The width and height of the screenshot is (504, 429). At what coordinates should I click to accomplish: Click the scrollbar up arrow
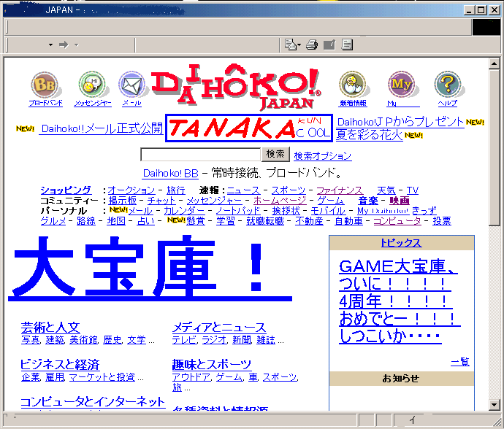[x=494, y=63]
